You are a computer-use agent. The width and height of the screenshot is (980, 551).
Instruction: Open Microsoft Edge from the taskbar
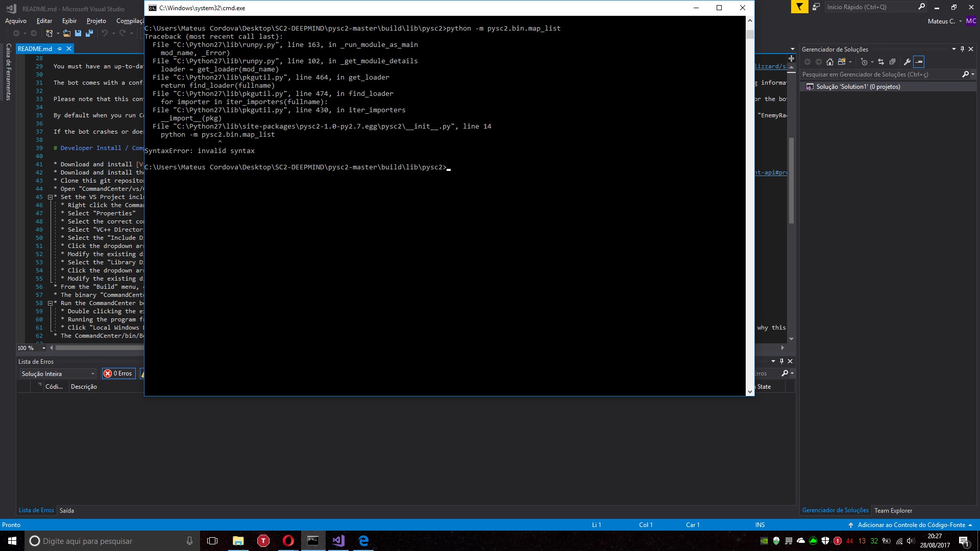[363, 540]
